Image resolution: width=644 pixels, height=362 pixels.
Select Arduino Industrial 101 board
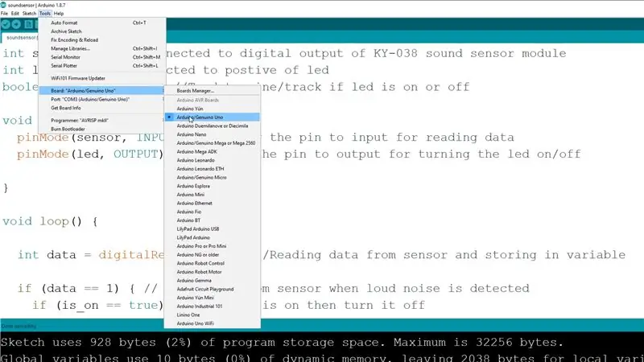(212, 307)
